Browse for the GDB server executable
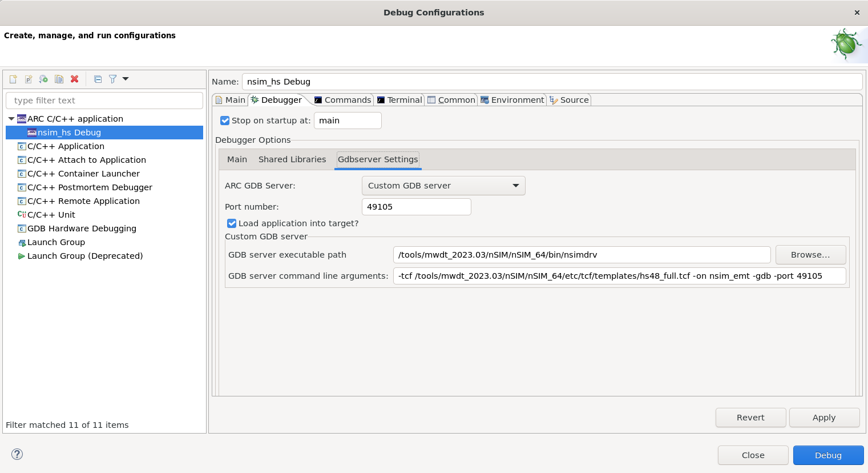This screenshot has width=868, height=473. tap(810, 255)
